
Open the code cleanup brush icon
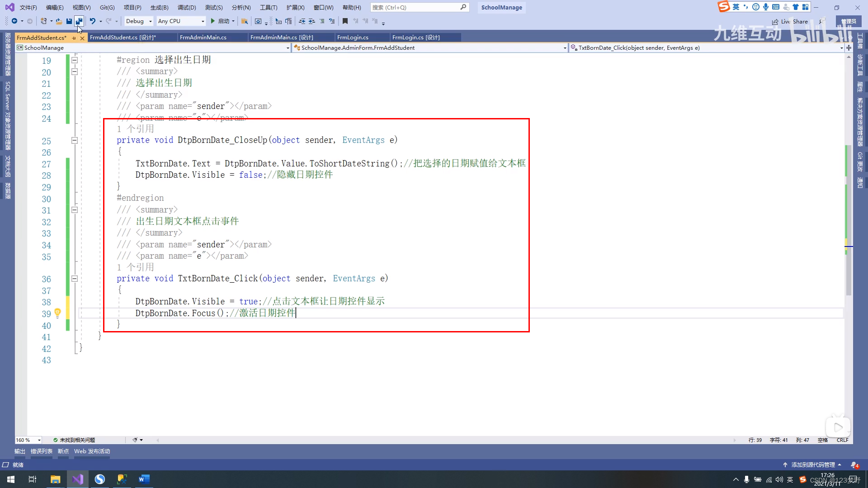click(135, 440)
